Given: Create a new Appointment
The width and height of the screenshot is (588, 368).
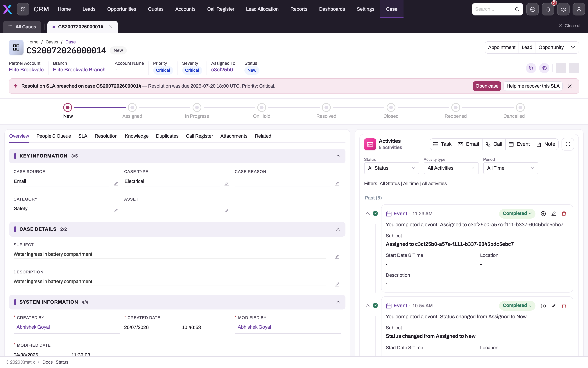Looking at the screenshot, I should tap(501, 47).
